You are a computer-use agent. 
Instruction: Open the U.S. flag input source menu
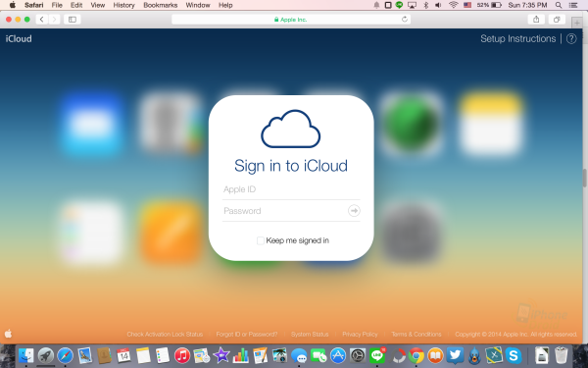click(467, 5)
